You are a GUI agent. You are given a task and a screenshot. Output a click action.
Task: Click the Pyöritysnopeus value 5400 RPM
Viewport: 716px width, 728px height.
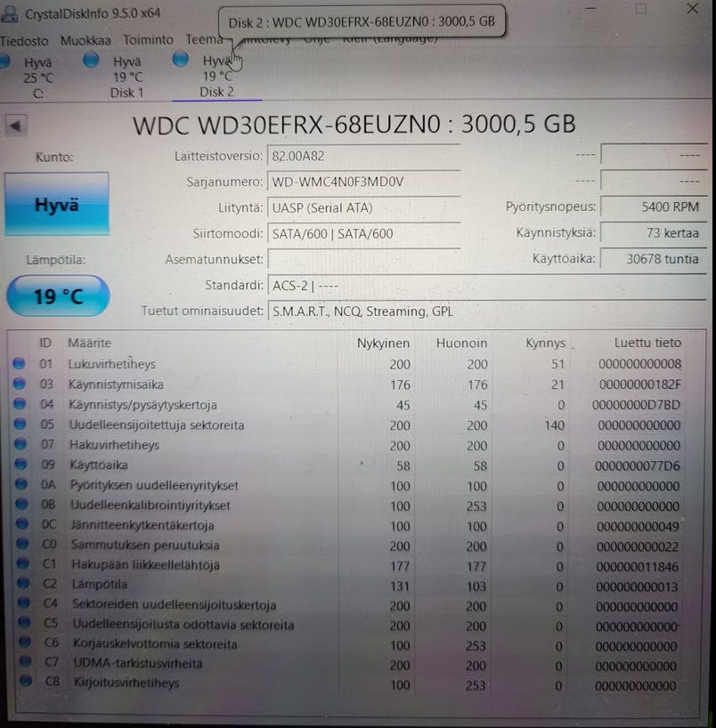(x=654, y=207)
